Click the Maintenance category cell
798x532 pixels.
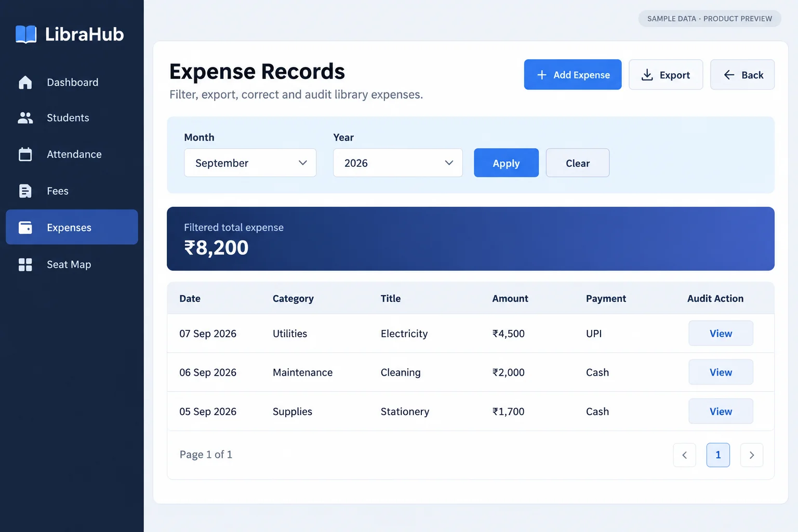(x=302, y=373)
